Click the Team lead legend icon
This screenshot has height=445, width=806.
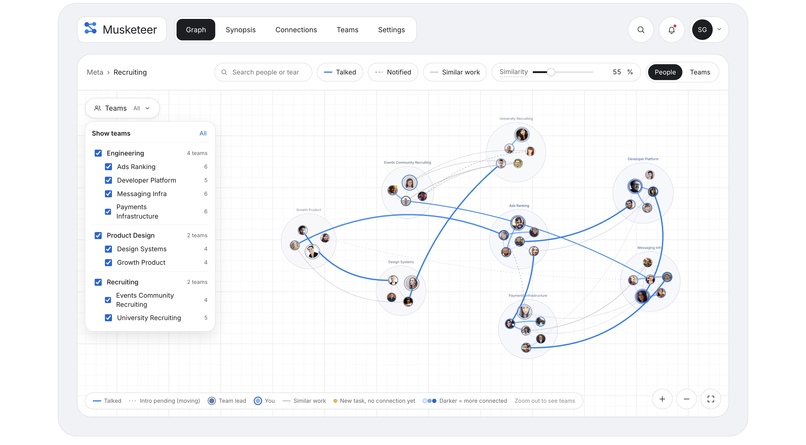click(x=211, y=401)
